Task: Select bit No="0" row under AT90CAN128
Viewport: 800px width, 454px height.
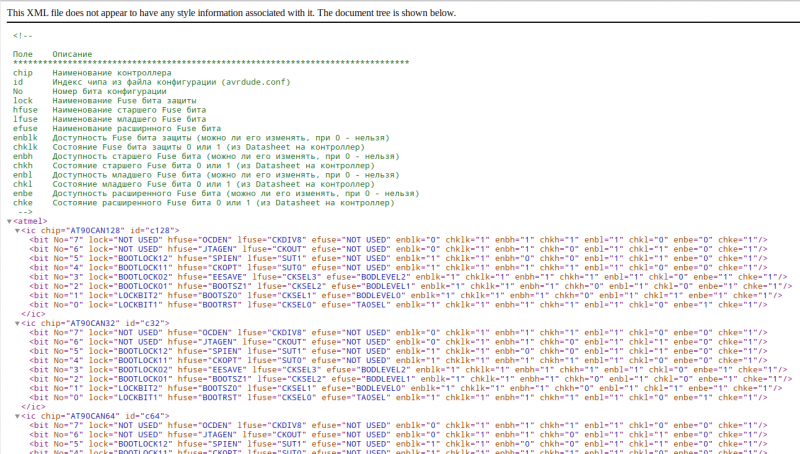Action: click(398, 305)
